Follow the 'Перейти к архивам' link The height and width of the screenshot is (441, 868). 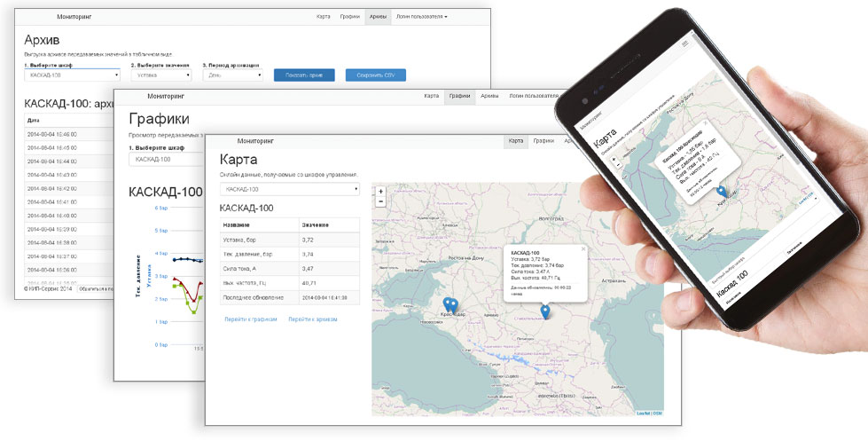tap(313, 319)
